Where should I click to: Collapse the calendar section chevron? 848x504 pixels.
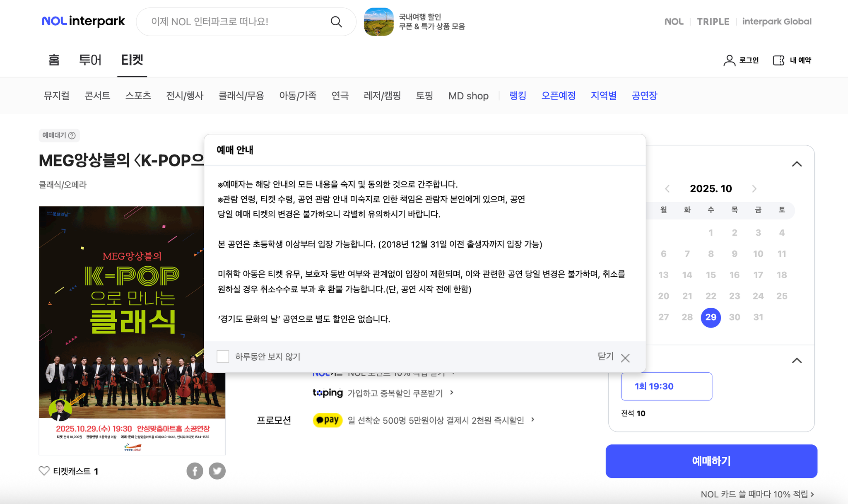click(797, 164)
